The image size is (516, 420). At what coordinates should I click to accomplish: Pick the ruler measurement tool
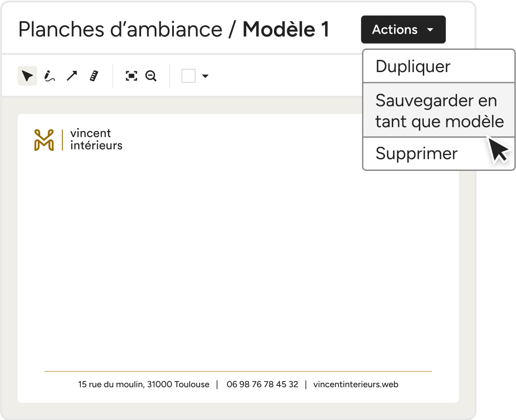(94, 76)
